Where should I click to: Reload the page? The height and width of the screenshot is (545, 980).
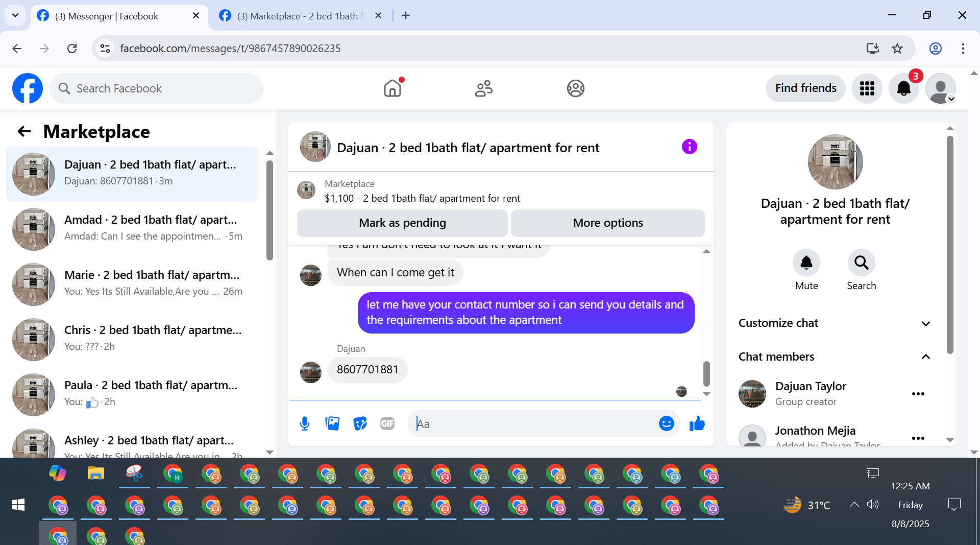(72, 49)
